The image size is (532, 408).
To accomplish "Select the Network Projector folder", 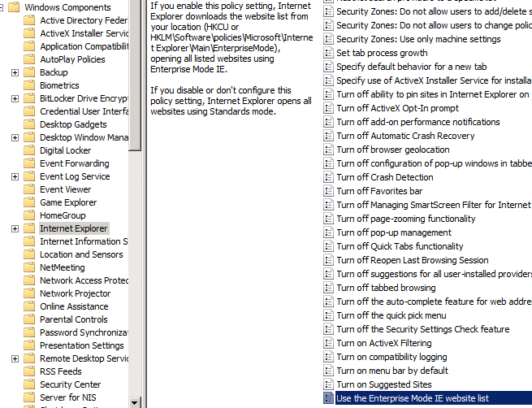I will [76, 293].
